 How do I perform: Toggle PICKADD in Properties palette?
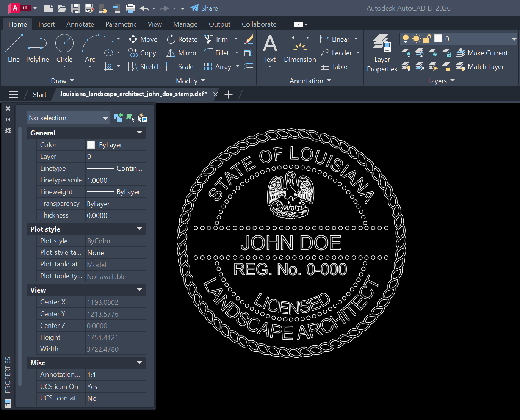[118, 118]
